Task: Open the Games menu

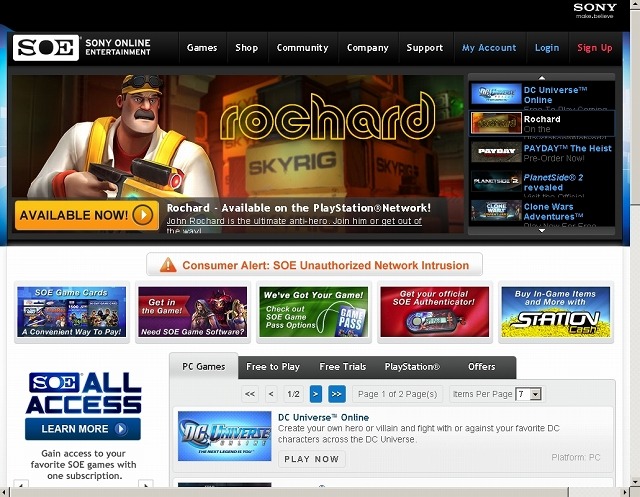Action: (x=202, y=48)
